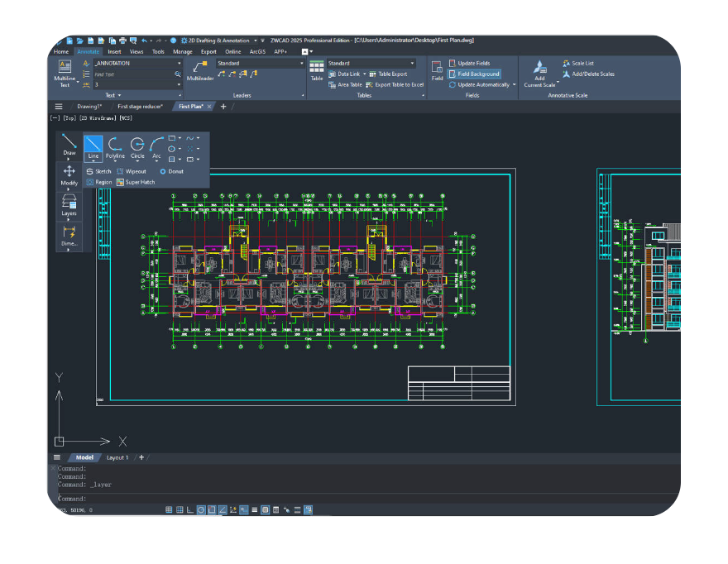Click the search icon in Find Text
Viewport: 728px width, 564px height.
point(177,74)
